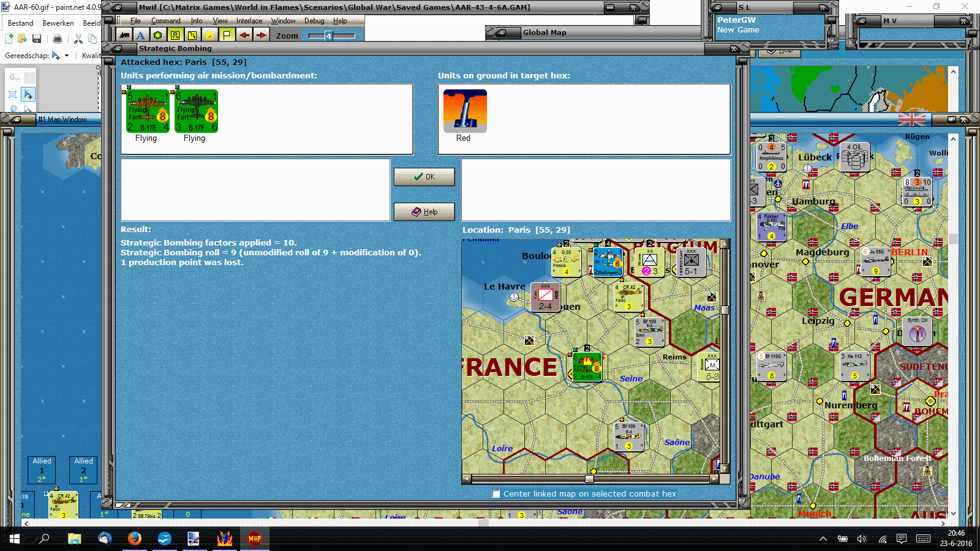Click the red right arrow toolbar icon

tap(261, 36)
